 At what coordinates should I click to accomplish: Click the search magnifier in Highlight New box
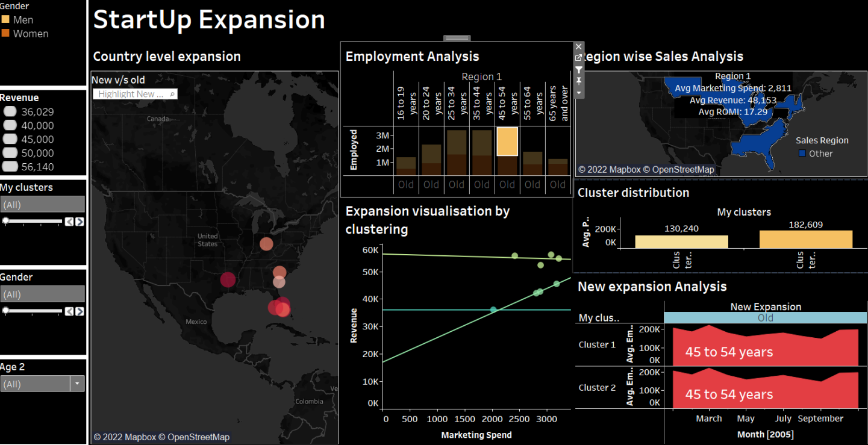(x=172, y=94)
